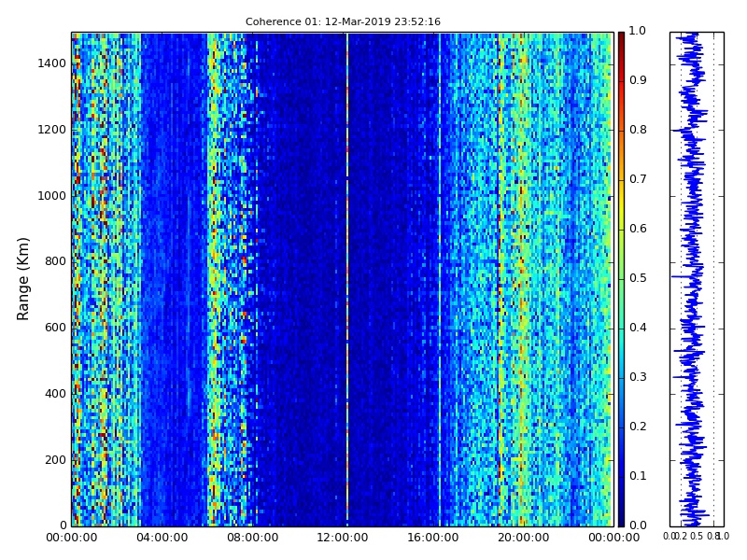The width and height of the screenshot is (747, 560).
Task: Click the plot title 'Coherence 01: 12-Mar-2019 23:52:16'
Action: 343,21
